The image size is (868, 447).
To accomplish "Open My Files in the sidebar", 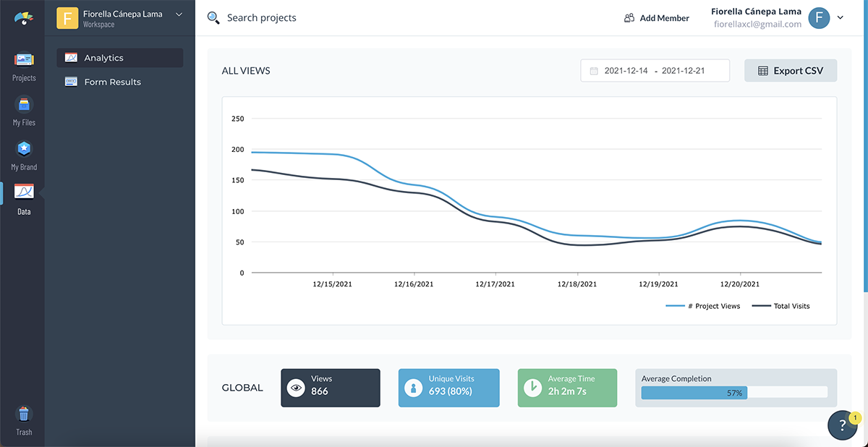I will click(x=24, y=105).
